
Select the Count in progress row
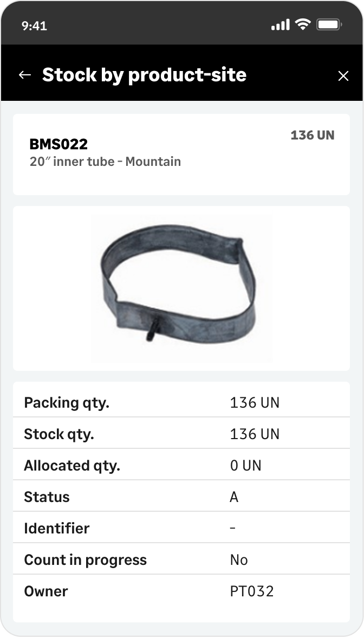click(x=181, y=559)
